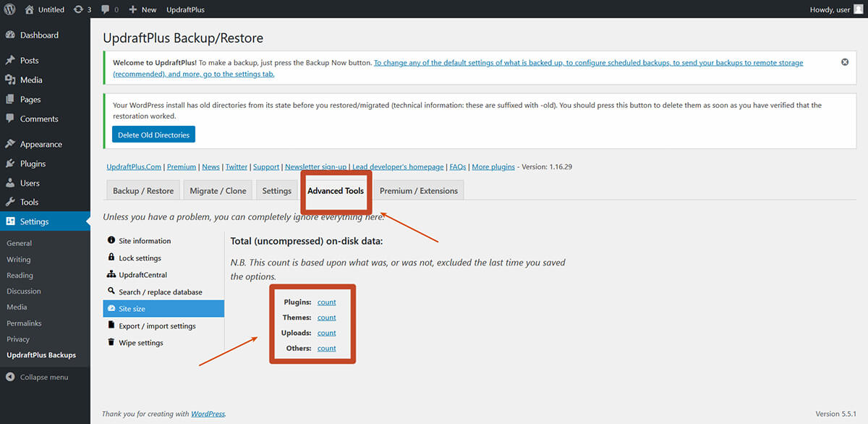
Task: Open the UpdraftPlus.Com link
Action: [x=134, y=167]
